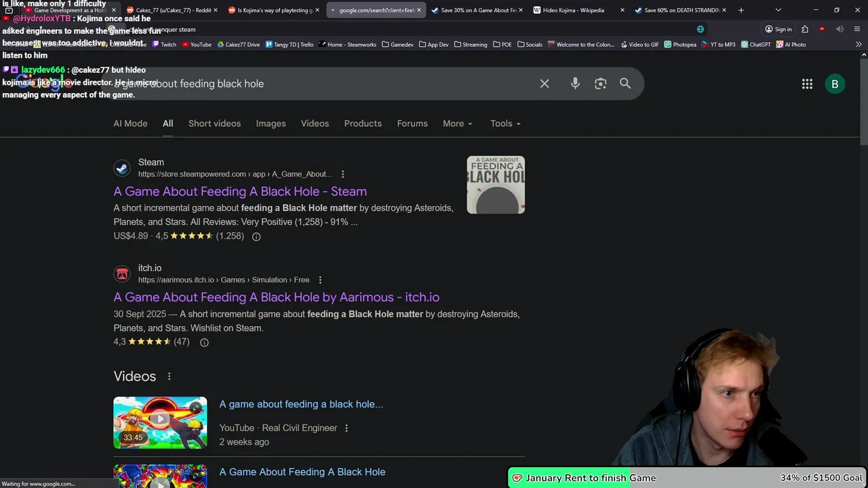This screenshot has height=488, width=868.
Task: Play the 33:45 Real Civil Engineer video thumbnail
Action: click(x=160, y=423)
